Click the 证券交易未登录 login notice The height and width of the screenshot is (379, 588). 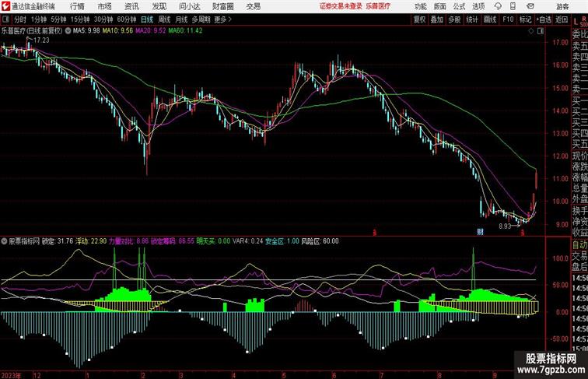pos(341,6)
